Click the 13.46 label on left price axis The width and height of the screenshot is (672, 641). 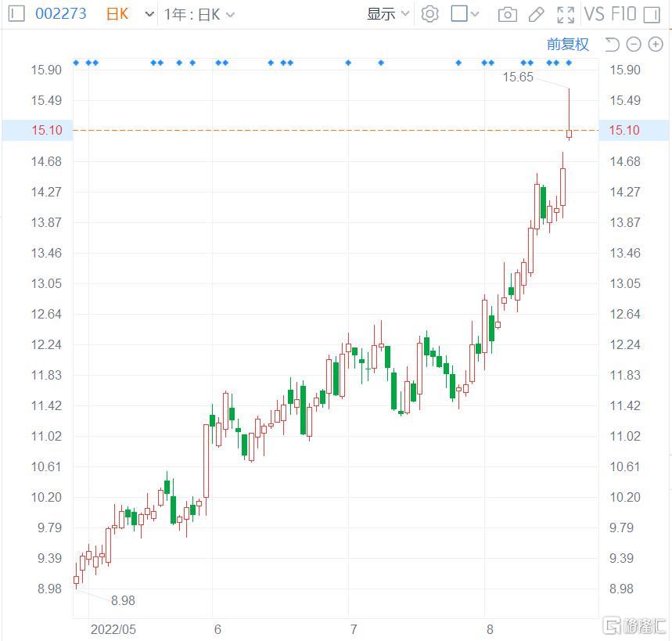46,253
